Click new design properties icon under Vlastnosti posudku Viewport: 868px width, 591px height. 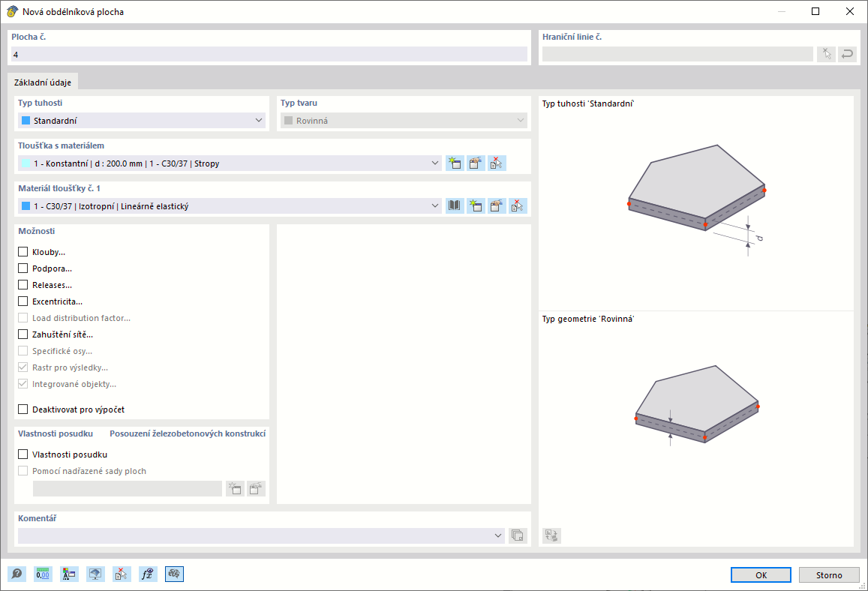pos(236,489)
